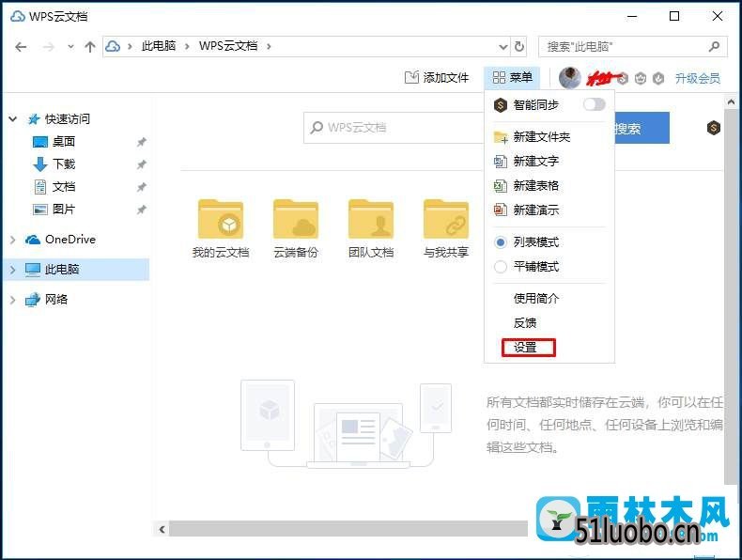Refresh the current folder view
The image size is (742, 560).
[x=519, y=47]
